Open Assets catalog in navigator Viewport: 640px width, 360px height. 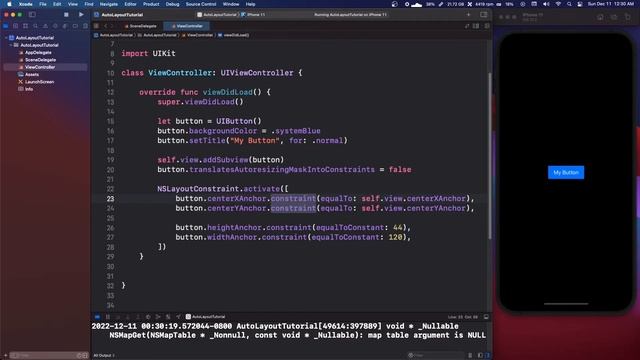click(31, 74)
